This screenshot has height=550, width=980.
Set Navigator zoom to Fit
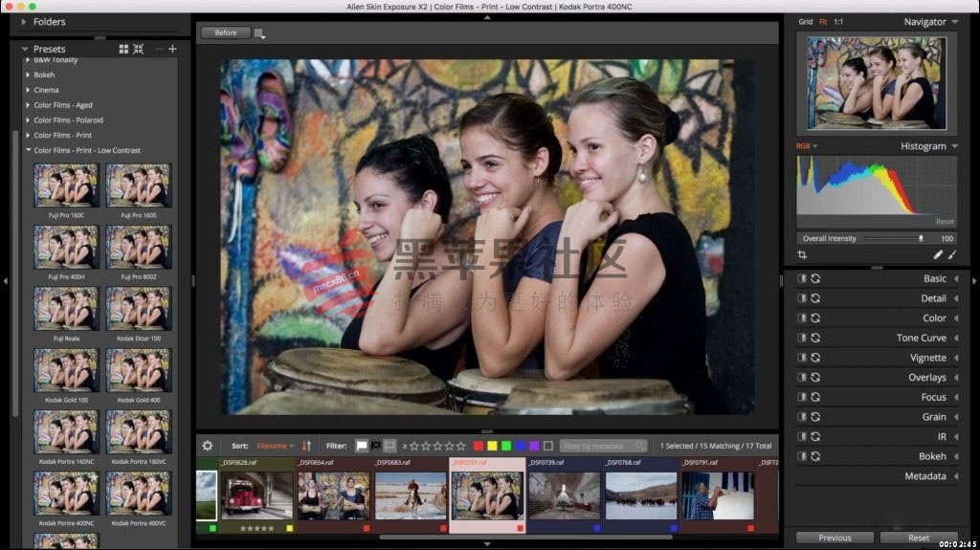pyautogui.click(x=823, y=22)
